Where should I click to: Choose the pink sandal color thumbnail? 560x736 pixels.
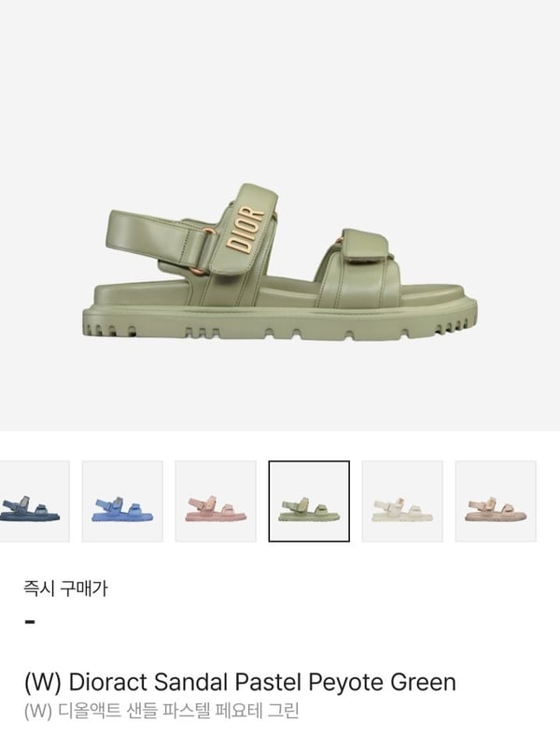coord(216,502)
